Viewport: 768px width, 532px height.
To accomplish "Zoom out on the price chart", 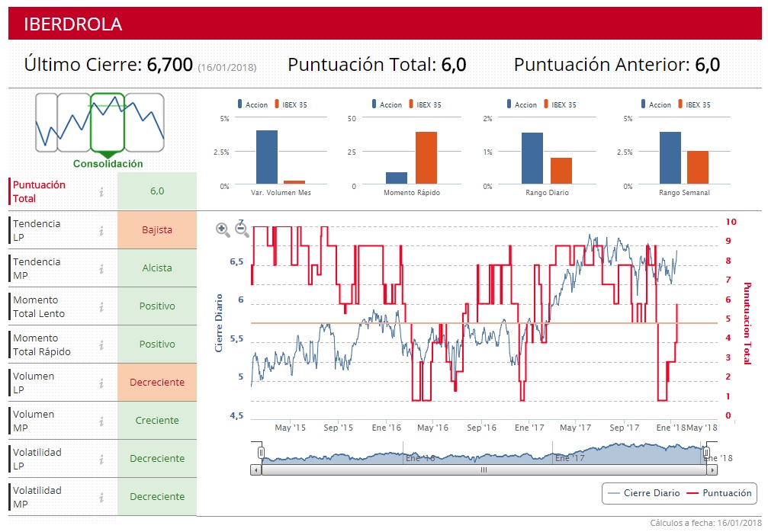I will [x=242, y=229].
